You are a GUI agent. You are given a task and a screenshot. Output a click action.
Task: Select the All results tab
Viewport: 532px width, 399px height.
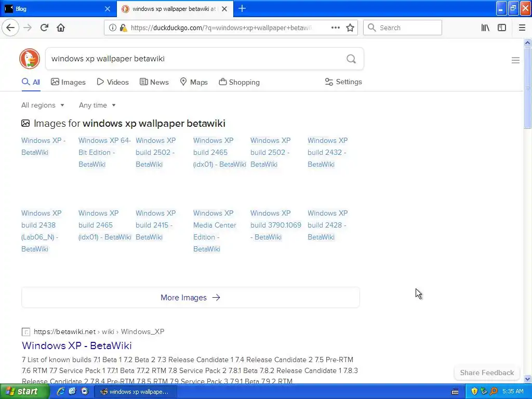[x=31, y=82]
